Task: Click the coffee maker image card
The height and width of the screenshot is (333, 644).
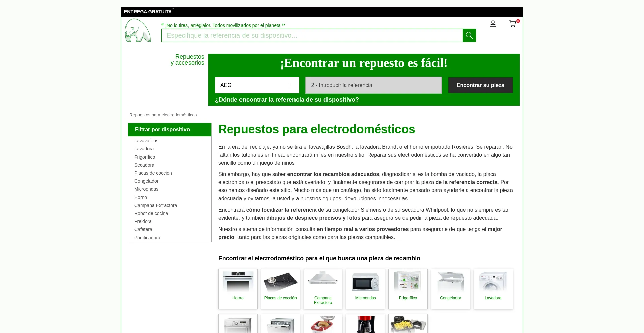Action: tap(365, 324)
